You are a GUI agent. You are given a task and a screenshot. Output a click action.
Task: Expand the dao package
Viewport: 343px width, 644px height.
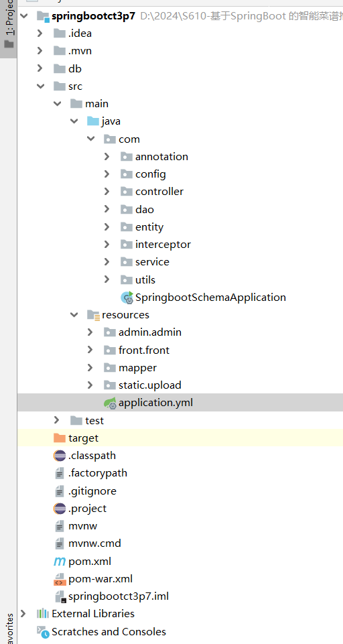(107, 209)
